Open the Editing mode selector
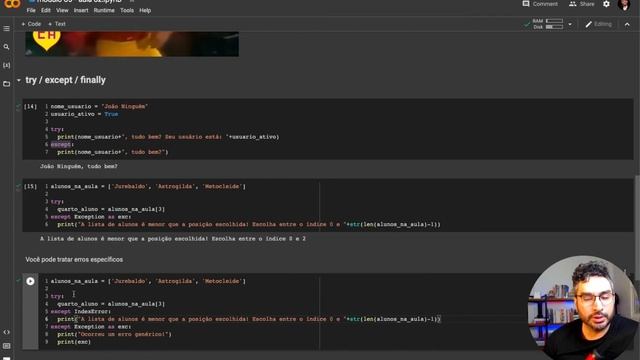Image resolution: width=640 pixels, height=360 pixels. (x=598, y=24)
